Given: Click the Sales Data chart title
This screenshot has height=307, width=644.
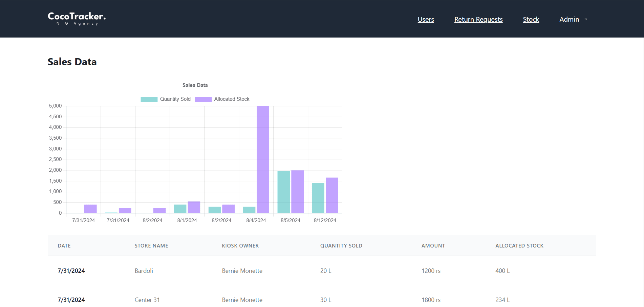Looking at the screenshot, I should [x=195, y=85].
